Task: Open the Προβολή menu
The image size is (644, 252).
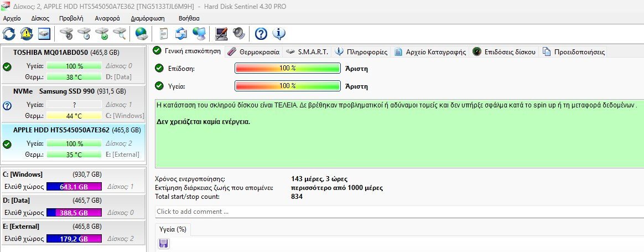Action: click(x=71, y=18)
